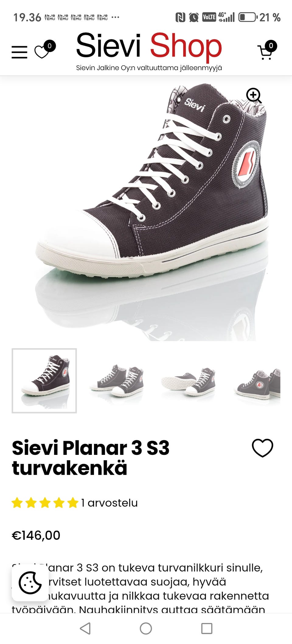The image size is (292, 644).
Task: Tap the five star rating
Action: point(45,503)
